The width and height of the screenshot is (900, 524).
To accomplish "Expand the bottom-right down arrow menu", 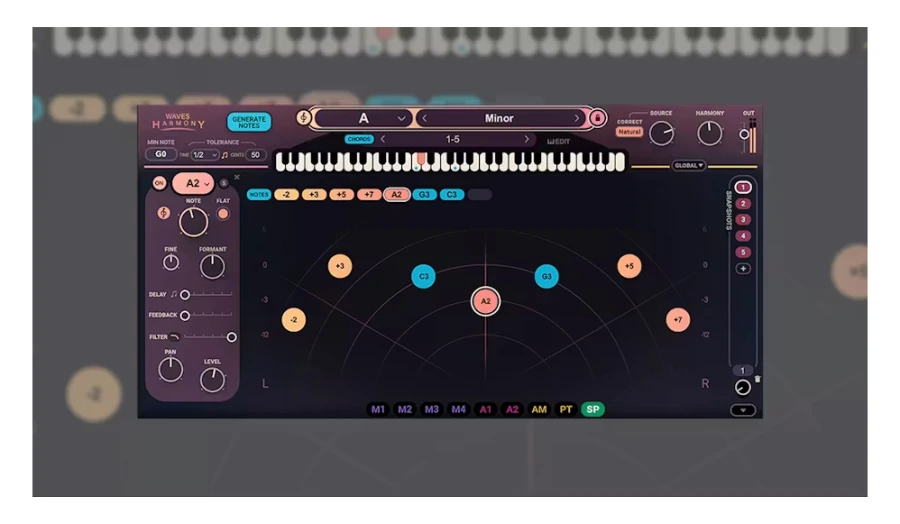I will pos(743,410).
